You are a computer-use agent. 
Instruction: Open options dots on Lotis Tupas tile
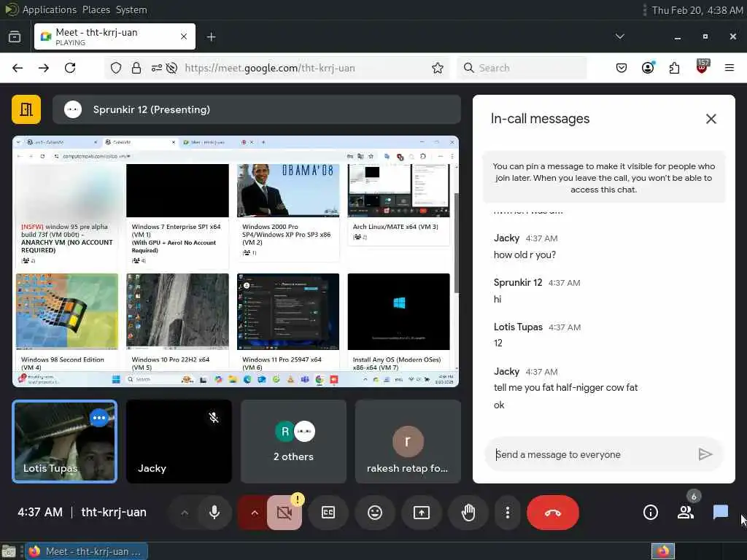point(99,418)
